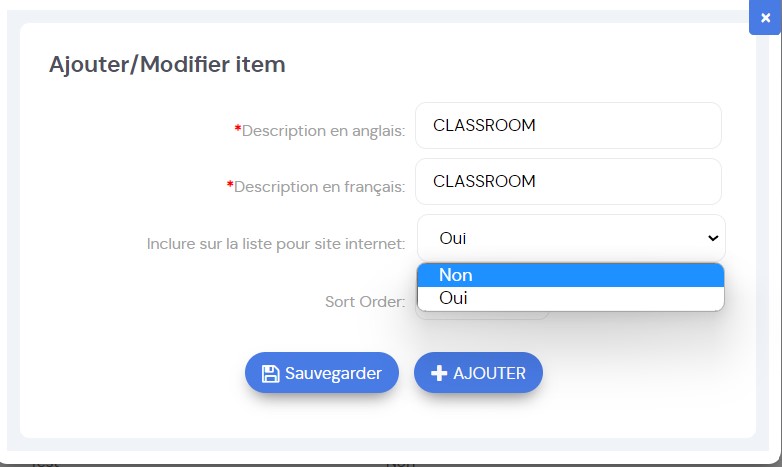782x467 pixels.
Task: Click the Description en français input field
Action: coord(568,181)
